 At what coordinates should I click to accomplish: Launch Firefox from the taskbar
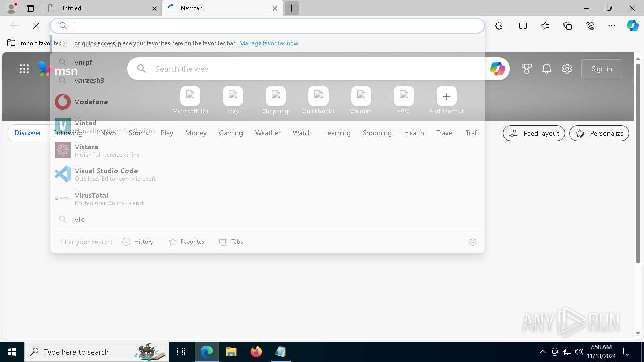(256, 352)
